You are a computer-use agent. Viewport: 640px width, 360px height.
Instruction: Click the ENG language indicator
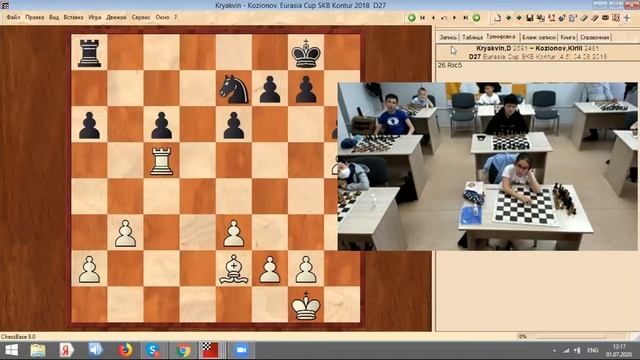[x=593, y=350]
